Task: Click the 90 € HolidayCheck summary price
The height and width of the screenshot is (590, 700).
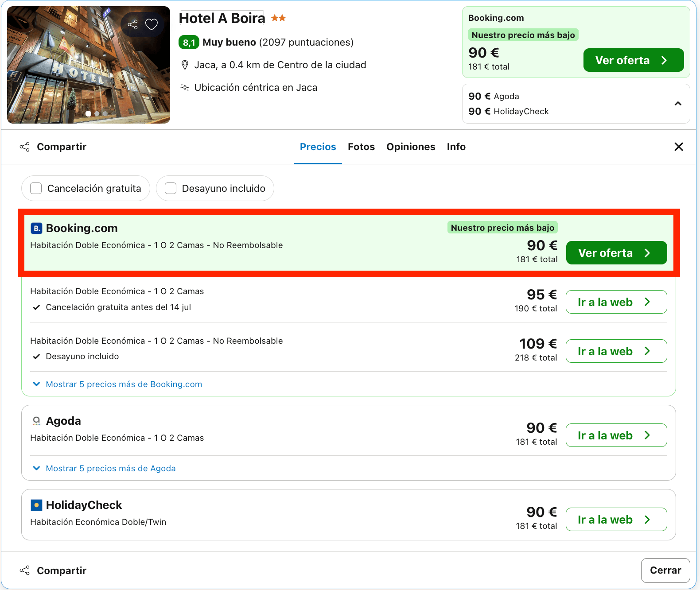Action: coord(509,111)
